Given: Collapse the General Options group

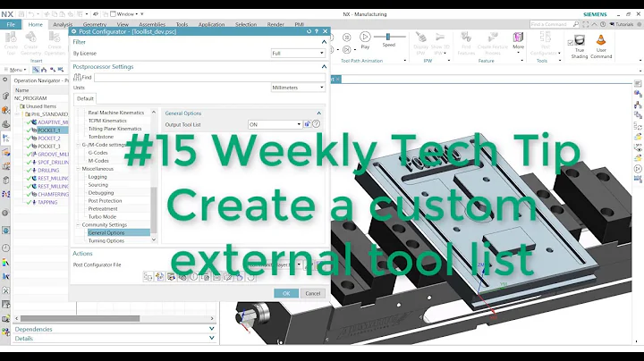Looking at the screenshot, I should (x=318, y=113).
